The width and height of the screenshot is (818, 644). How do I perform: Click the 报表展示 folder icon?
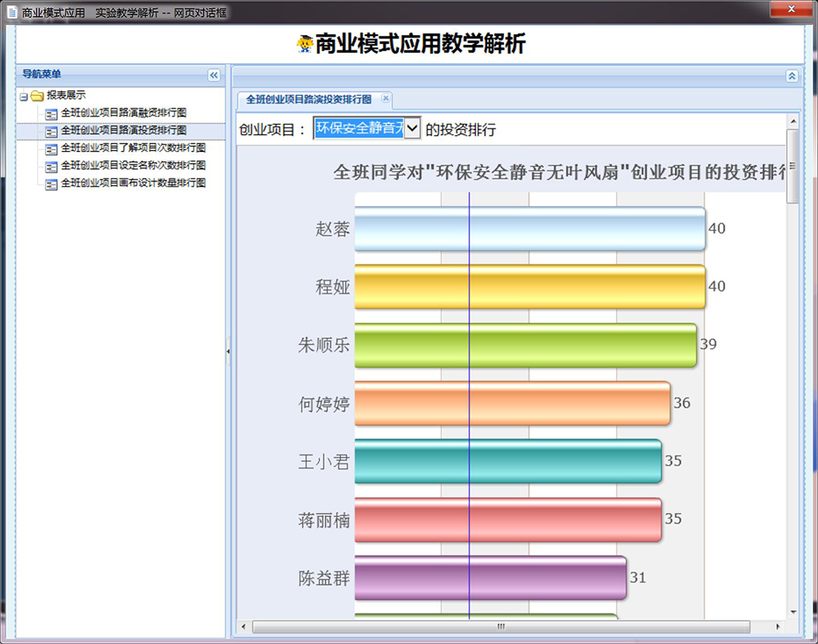(x=37, y=96)
